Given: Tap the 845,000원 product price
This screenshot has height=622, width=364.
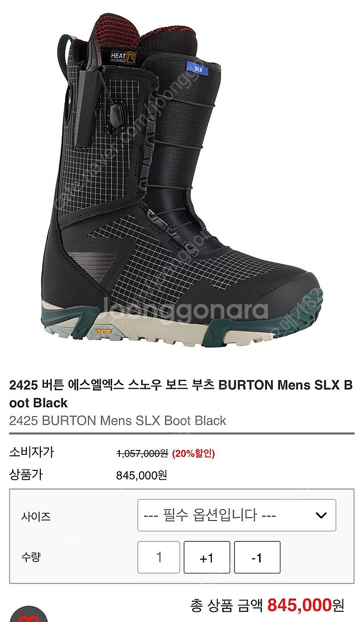Looking at the screenshot, I should 142,475.
